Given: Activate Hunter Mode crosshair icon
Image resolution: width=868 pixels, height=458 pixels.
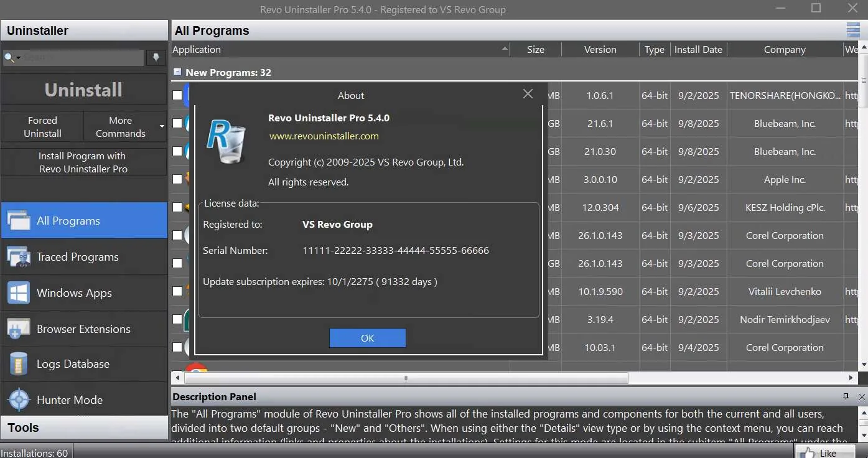Looking at the screenshot, I should point(18,400).
